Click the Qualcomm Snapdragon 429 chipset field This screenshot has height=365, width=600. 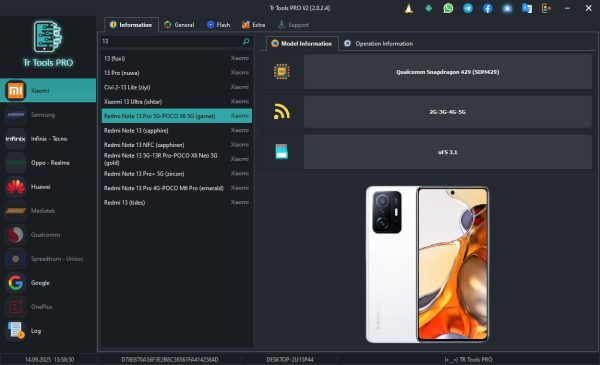(x=448, y=72)
